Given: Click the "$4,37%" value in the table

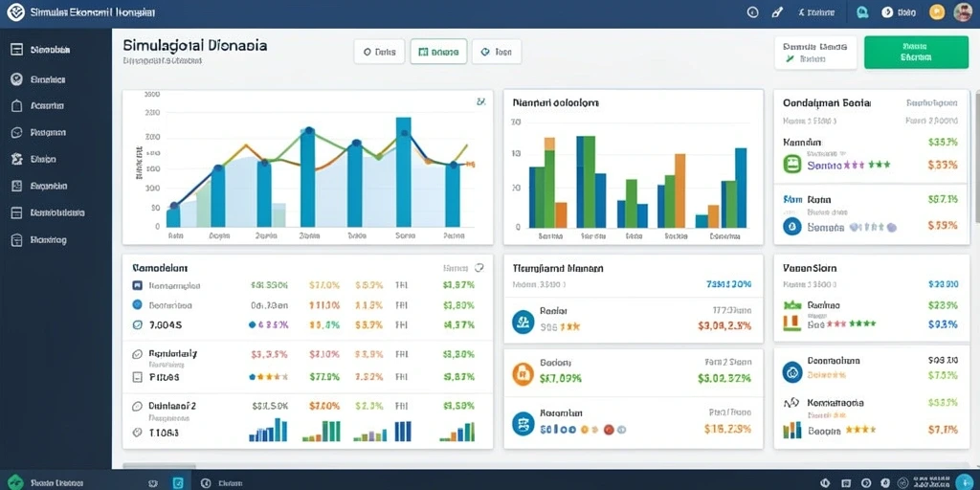Looking at the screenshot, I should pos(458,324).
